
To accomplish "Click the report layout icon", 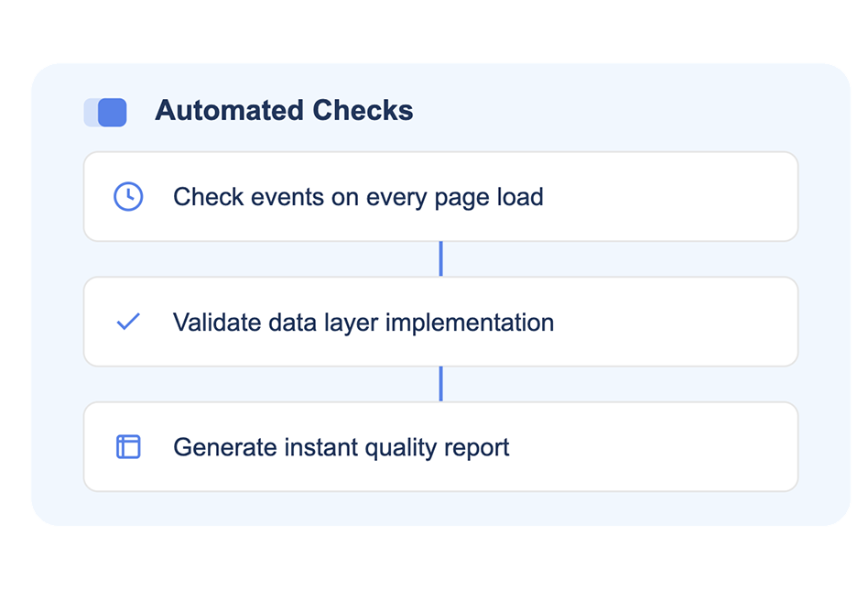I will coord(128,447).
